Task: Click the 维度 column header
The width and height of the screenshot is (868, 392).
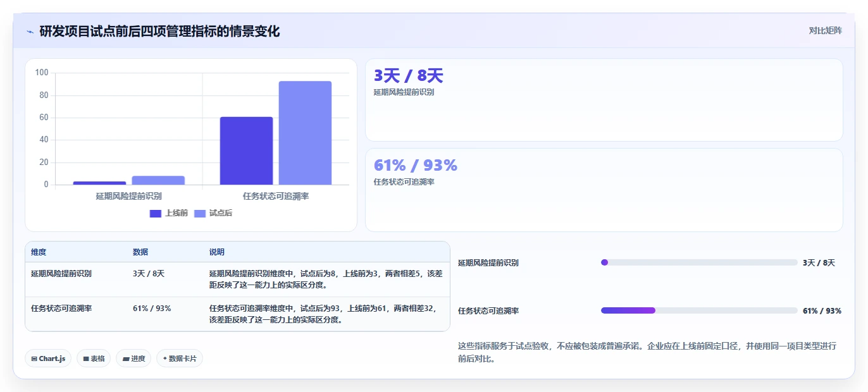Action: [x=39, y=252]
